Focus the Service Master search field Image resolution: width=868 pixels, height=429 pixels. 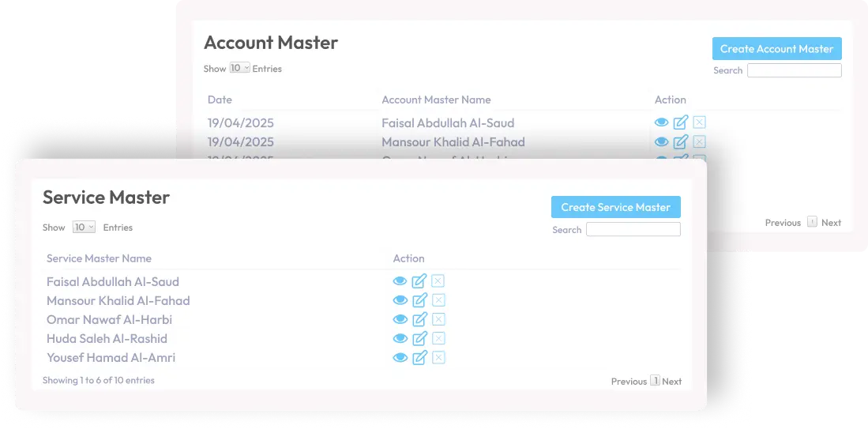[x=633, y=229]
